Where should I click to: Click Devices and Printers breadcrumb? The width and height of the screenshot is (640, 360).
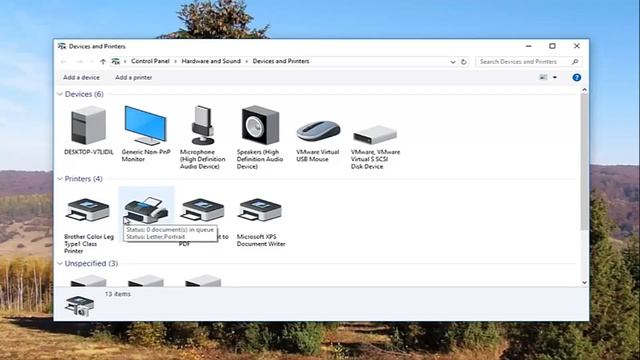(x=281, y=61)
